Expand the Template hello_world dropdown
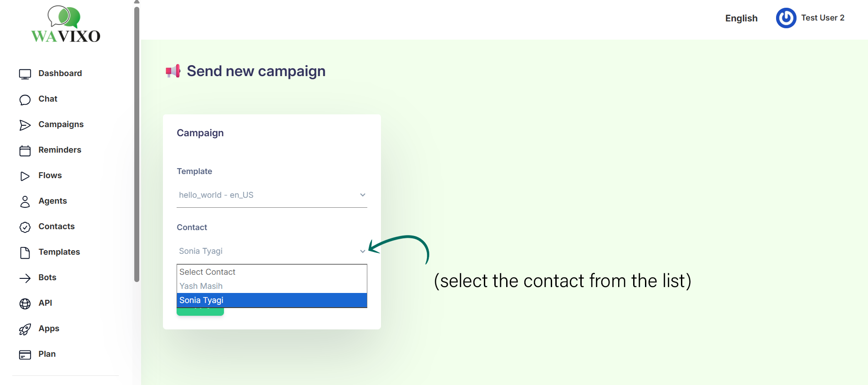868x385 pixels. pos(271,195)
